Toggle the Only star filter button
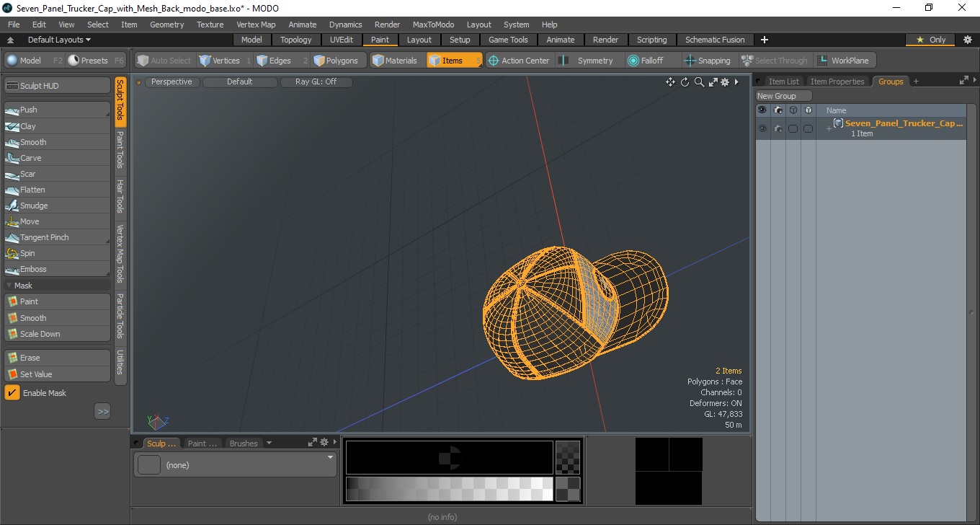The height and width of the screenshot is (525, 980). click(930, 40)
